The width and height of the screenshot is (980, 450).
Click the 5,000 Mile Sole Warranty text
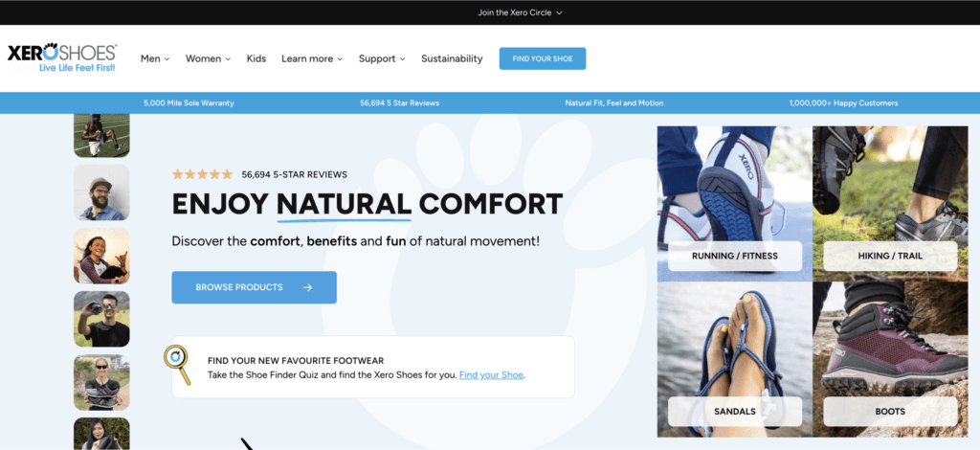pyautogui.click(x=189, y=103)
